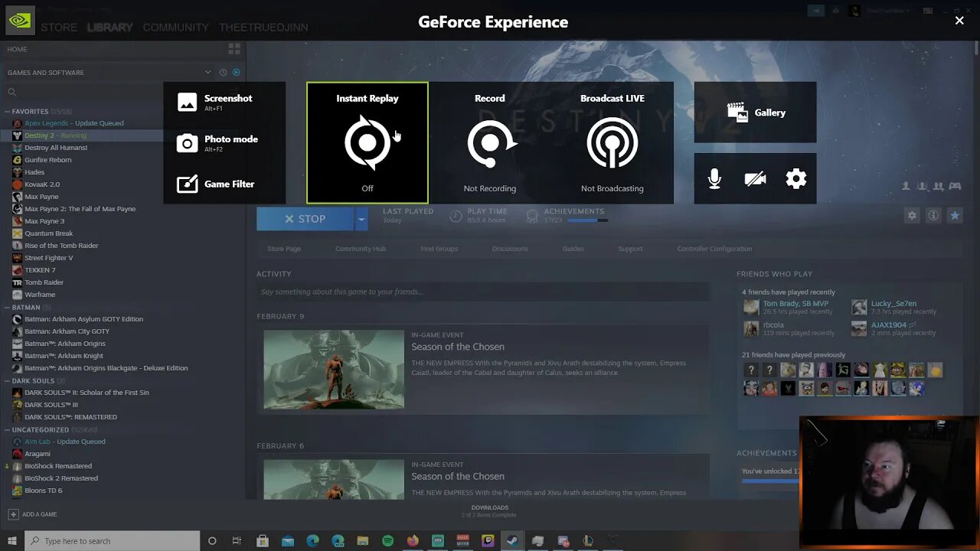Image resolution: width=980 pixels, height=551 pixels.
Task: Open Twitch from the taskbar
Action: pyautogui.click(x=488, y=541)
